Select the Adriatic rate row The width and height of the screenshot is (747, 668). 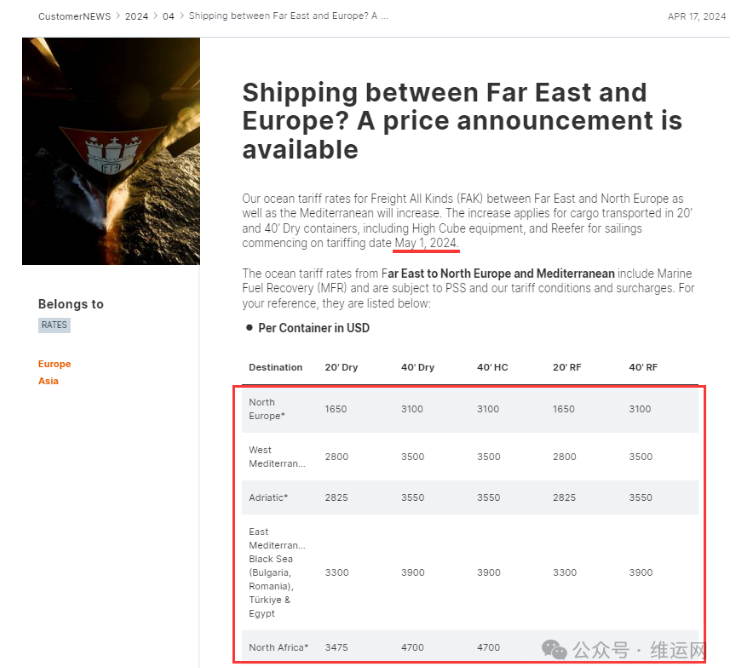[470, 497]
